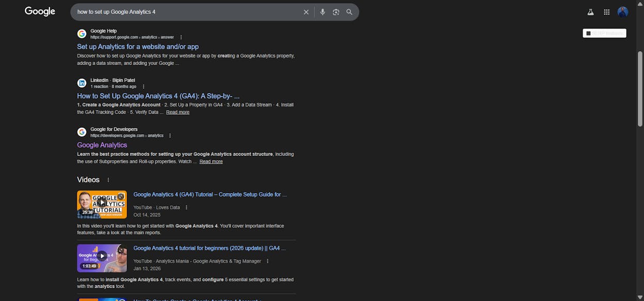Open more options for Google Help result
Viewport: 644px width, 301px height.
(x=181, y=37)
